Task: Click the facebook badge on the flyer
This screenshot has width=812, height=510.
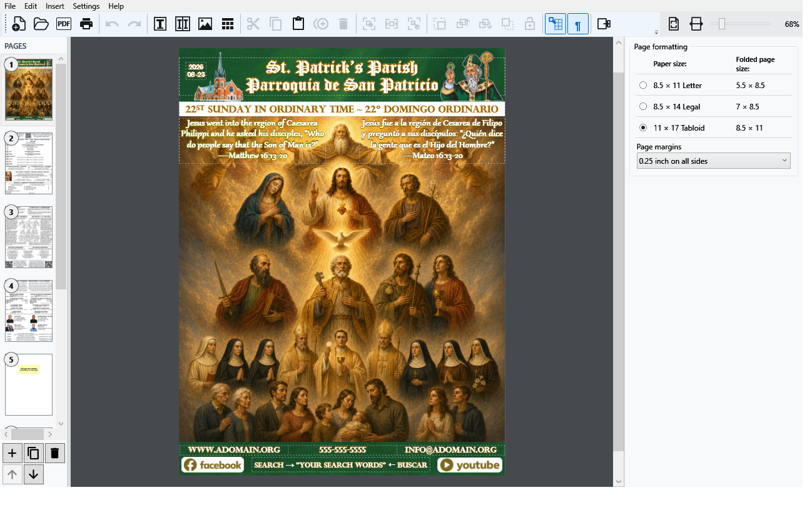Action: pyautogui.click(x=213, y=465)
